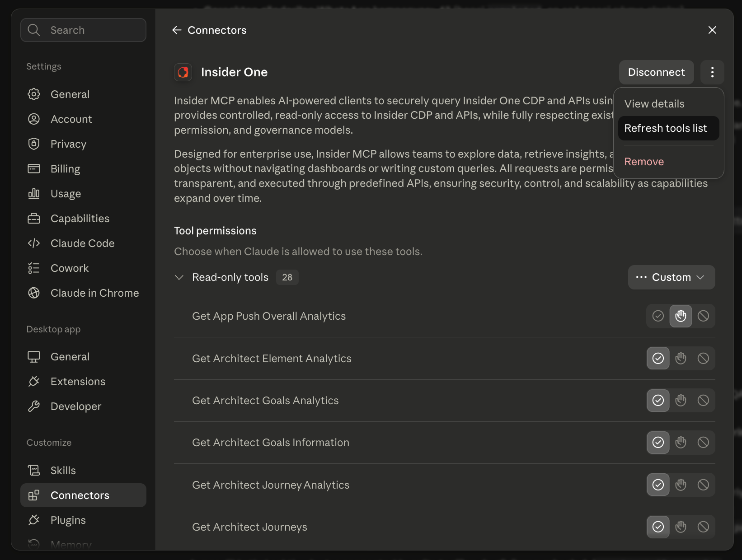Image resolution: width=742 pixels, height=560 pixels.
Task: Open the three-dot more options menu
Action: tap(712, 72)
